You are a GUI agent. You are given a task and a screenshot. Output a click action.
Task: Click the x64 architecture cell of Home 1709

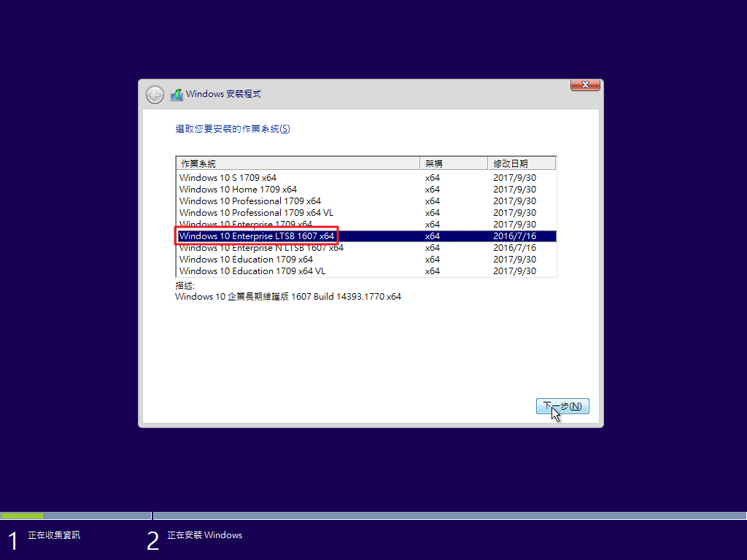(x=432, y=189)
